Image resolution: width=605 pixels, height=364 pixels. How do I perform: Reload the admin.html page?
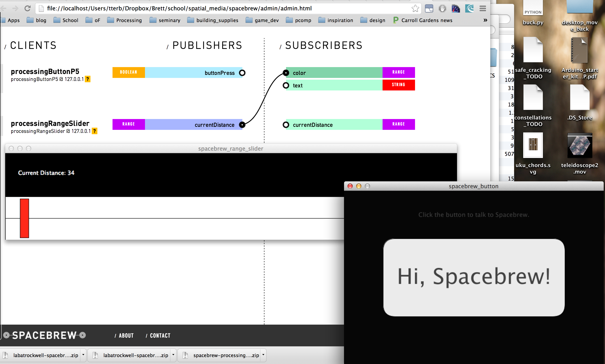[27, 8]
